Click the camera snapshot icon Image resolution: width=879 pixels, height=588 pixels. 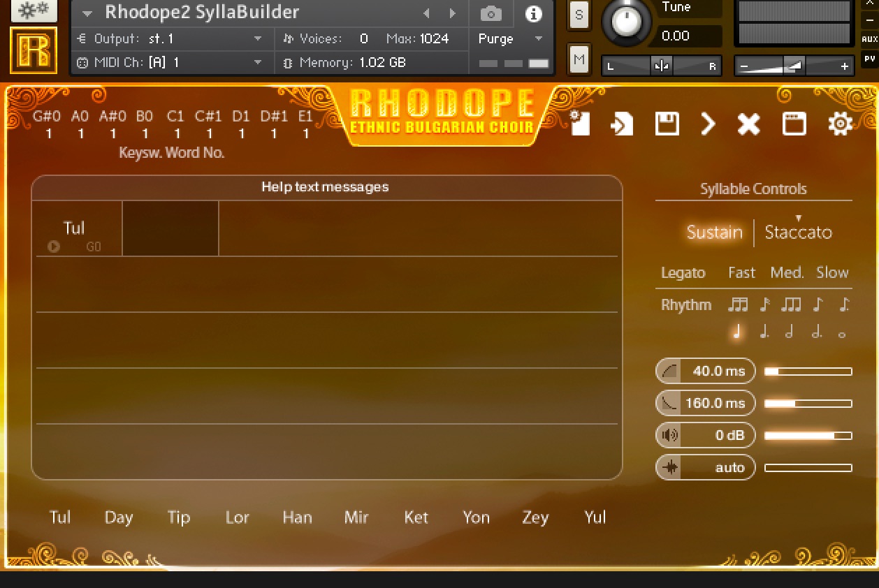coord(491,13)
